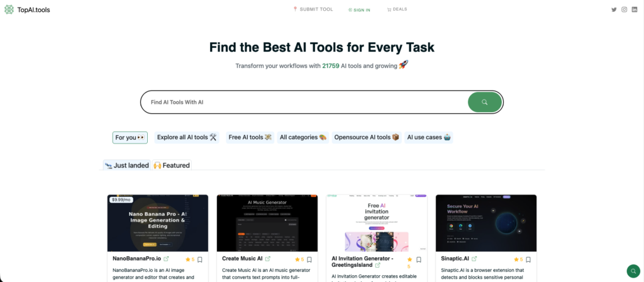Click the 21759 tools count
This screenshot has width=644, height=282.
coord(331,65)
